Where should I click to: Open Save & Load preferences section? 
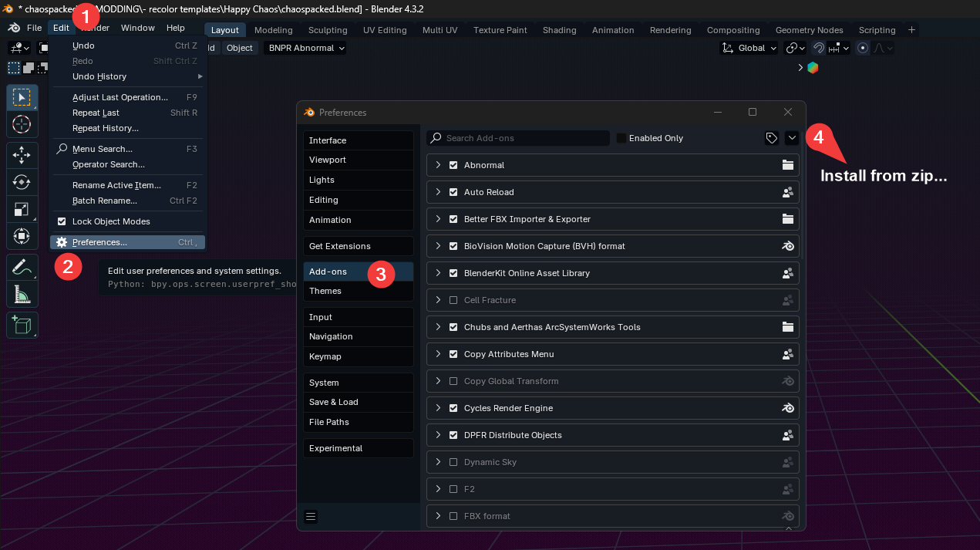click(x=359, y=402)
